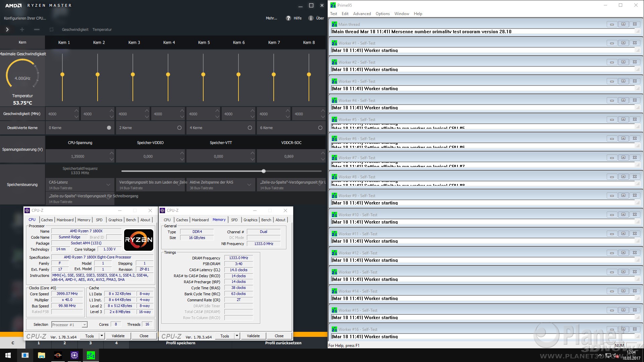Image resolution: width=644 pixels, height=362 pixels.
Task: Click the plus icon in Ryzen Master toolbar
Action: [22, 29]
